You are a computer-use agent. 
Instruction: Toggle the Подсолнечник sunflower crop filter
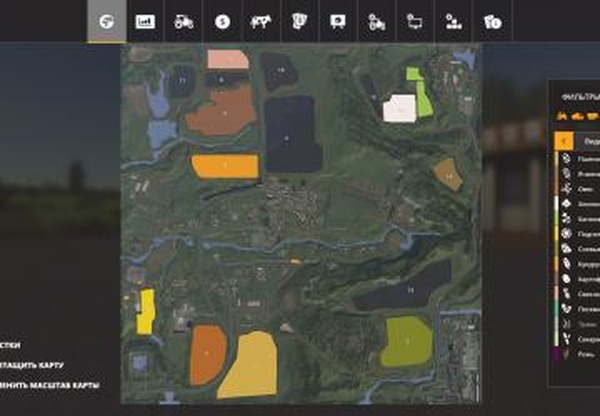click(578, 233)
